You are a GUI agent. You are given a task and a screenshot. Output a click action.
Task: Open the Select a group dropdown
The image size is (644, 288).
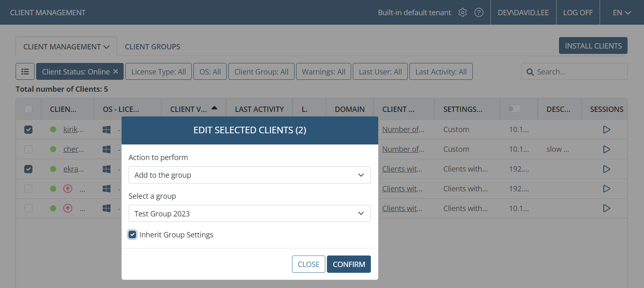pos(249,214)
